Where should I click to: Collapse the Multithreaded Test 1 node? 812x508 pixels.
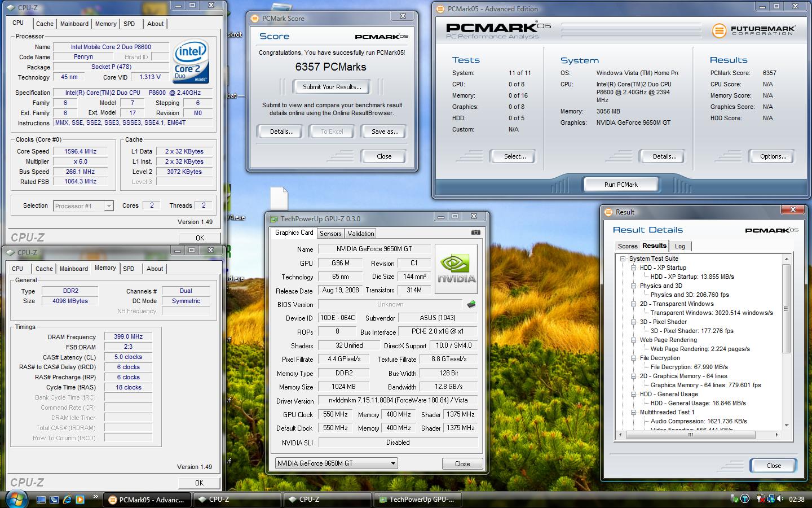(x=633, y=412)
